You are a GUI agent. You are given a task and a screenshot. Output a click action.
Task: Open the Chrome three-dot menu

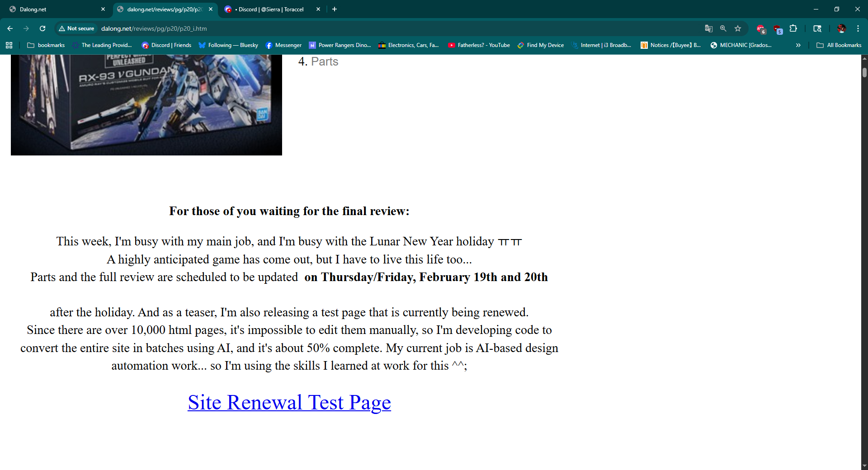(x=858, y=28)
